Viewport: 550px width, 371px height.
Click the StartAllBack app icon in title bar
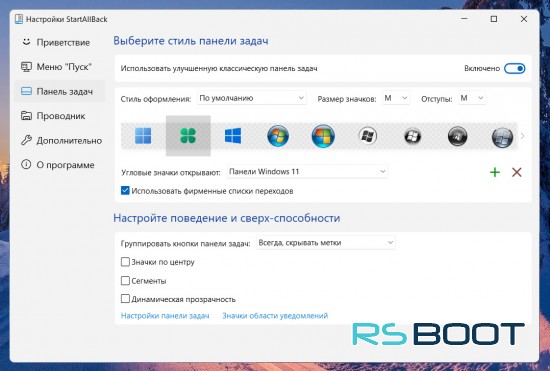tap(19, 19)
